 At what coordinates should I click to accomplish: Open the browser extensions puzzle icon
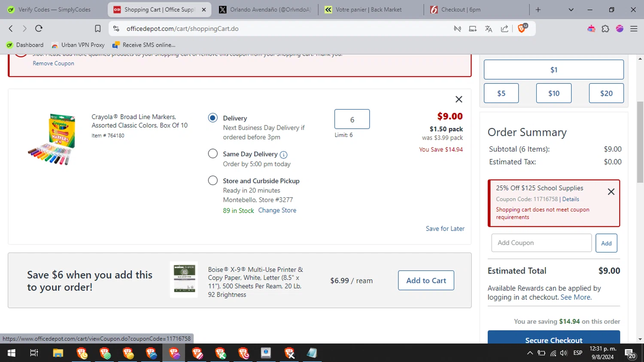tap(605, 29)
